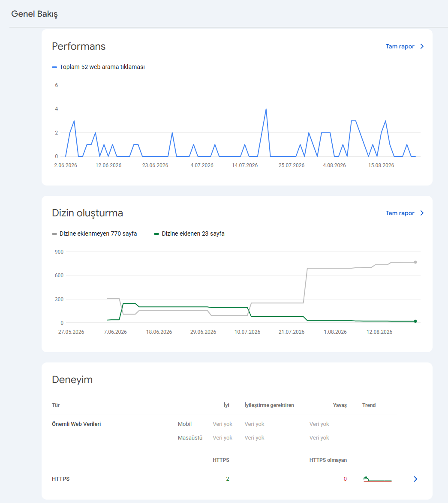Click the Genel Bakış page heading
Image resolution: width=448 pixels, height=503 pixels.
pyautogui.click(x=34, y=14)
